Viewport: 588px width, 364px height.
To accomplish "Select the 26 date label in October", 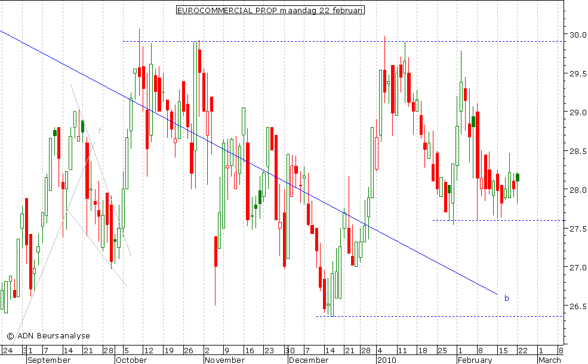I will point(189,351).
